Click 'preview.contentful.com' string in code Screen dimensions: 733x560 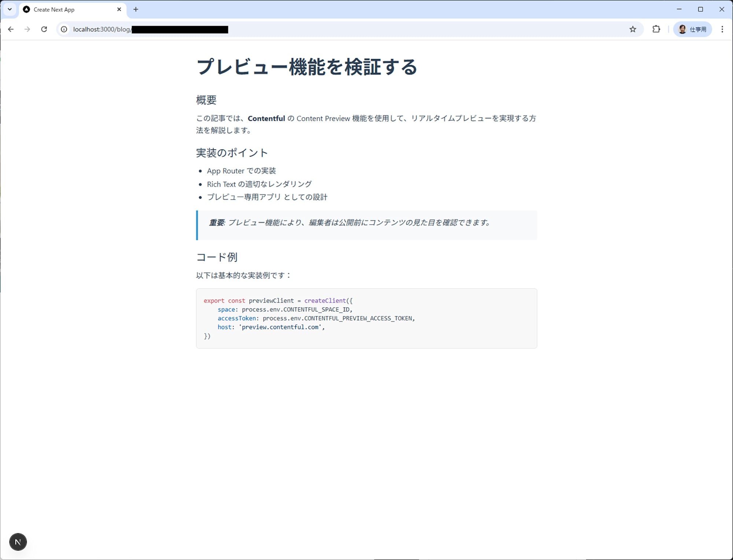280,327
